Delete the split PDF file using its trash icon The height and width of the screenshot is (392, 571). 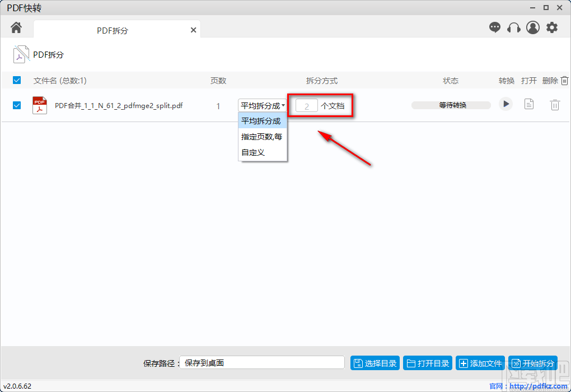point(555,104)
